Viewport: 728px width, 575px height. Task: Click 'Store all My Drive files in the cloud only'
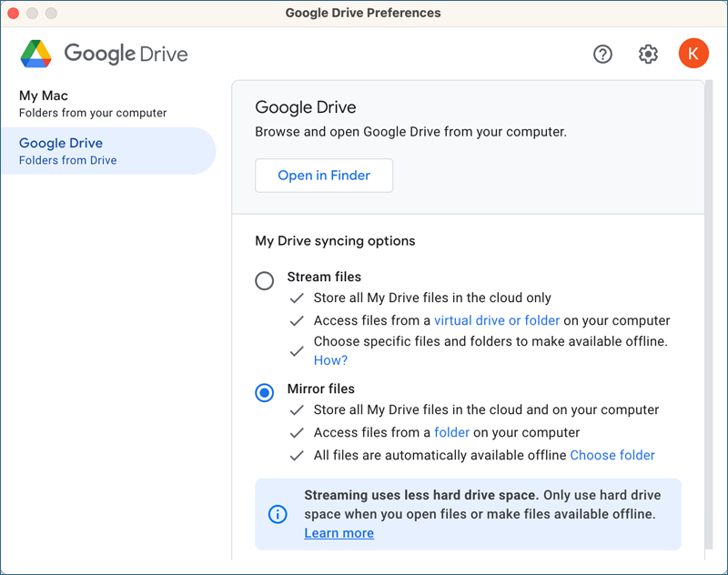[432, 298]
